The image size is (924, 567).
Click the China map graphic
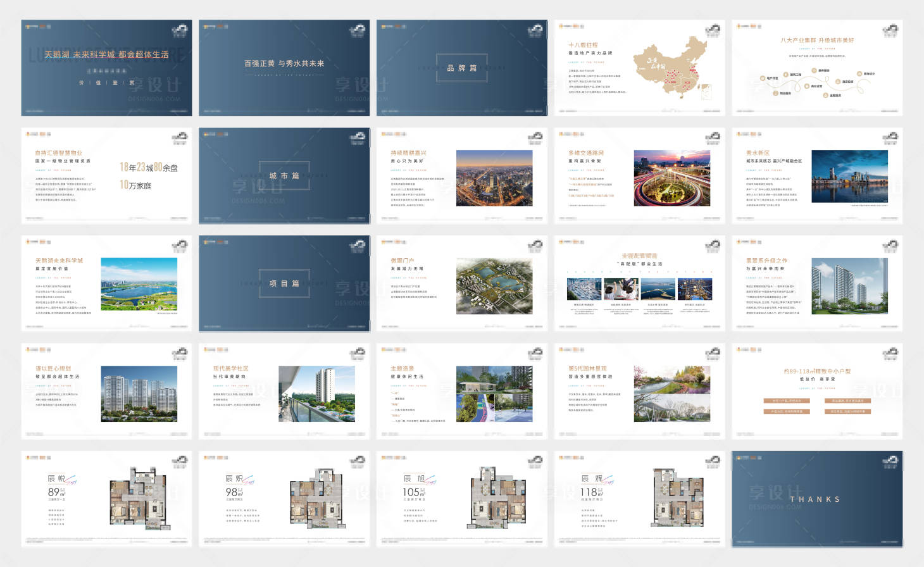point(671,67)
